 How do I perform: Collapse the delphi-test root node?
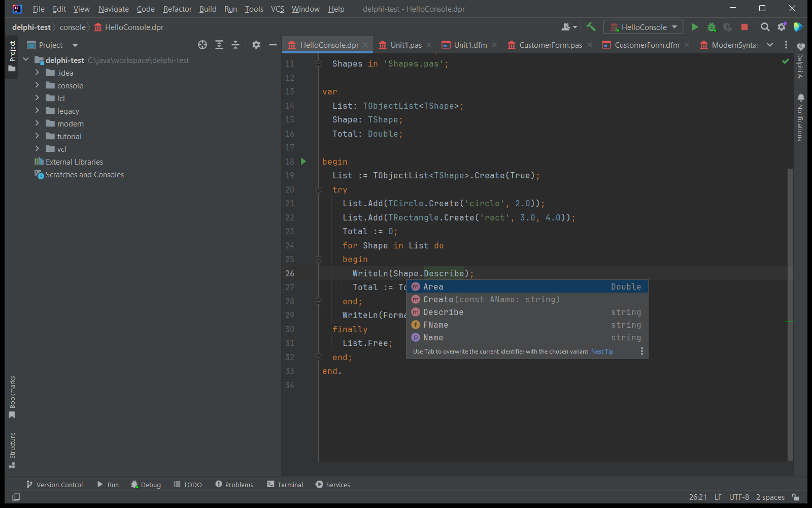pyautogui.click(x=26, y=59)
